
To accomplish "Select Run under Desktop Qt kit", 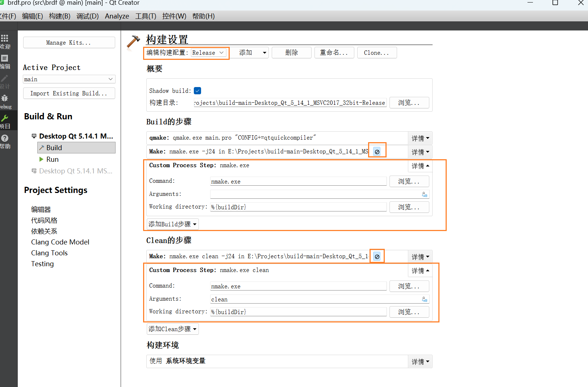I will pyautogui.click(x=52, y=159).
